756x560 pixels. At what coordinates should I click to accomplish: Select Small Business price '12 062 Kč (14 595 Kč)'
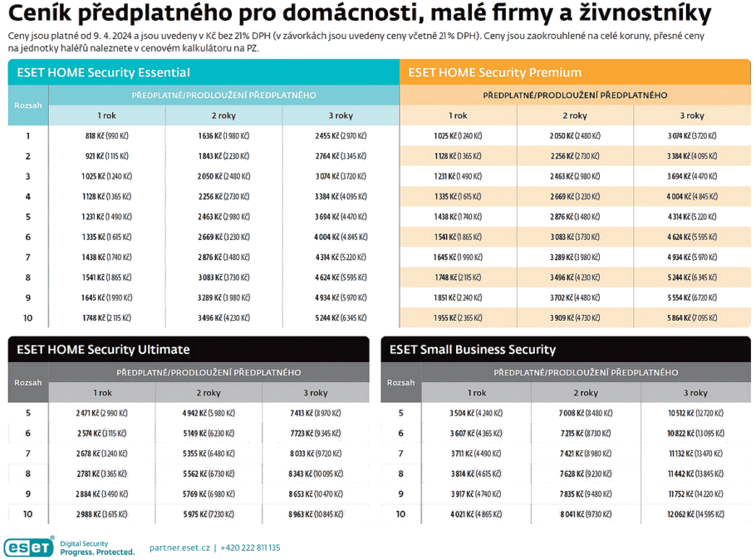point(695,514)
